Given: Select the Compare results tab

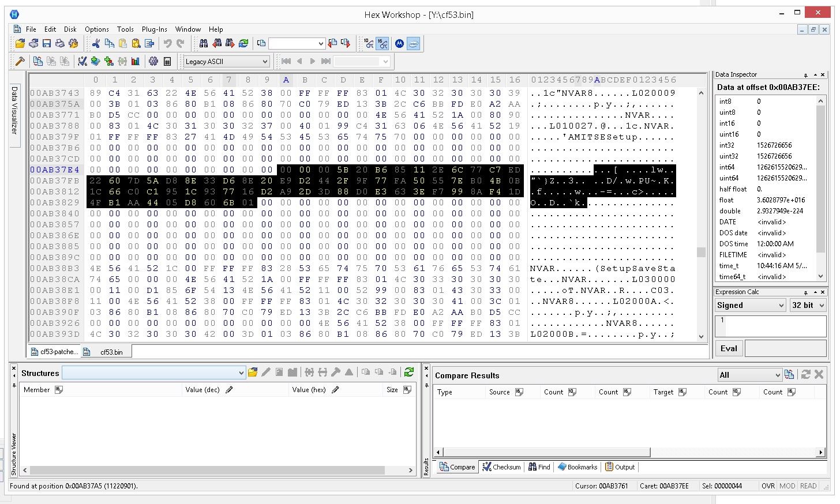Looking at the screenshot, I should point(457,467).
